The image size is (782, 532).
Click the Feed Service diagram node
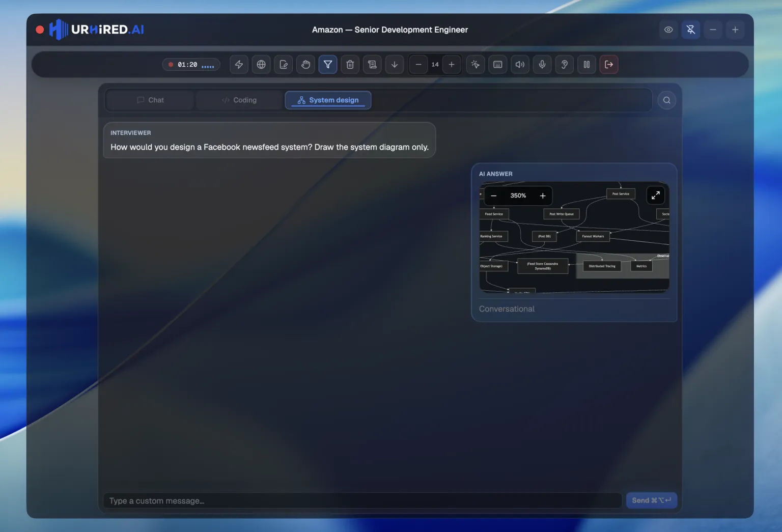pyautogui.click(x=494, y=214)
